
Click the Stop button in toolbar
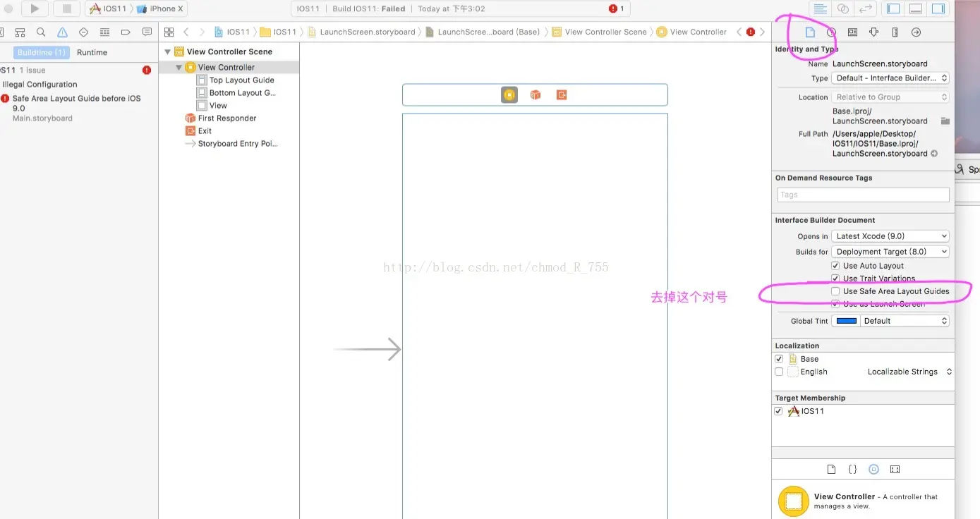[67, 8]
